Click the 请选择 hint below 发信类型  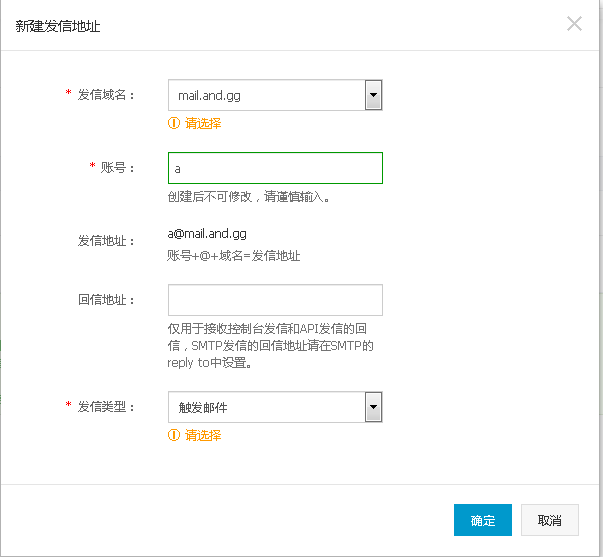203,436
